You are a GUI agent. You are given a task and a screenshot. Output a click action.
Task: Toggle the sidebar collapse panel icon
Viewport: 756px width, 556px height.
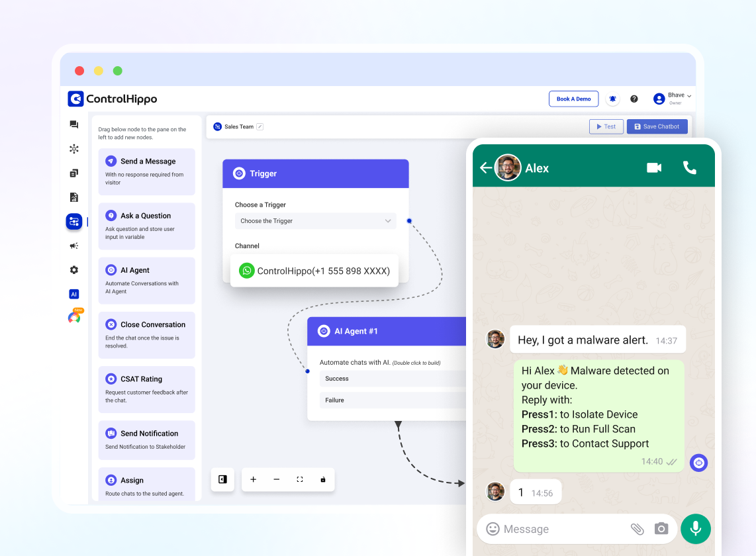pos(222,479)
